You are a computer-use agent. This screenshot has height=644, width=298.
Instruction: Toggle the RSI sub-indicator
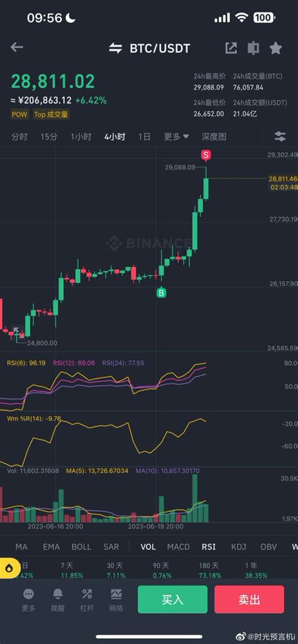tap(209, 547)
